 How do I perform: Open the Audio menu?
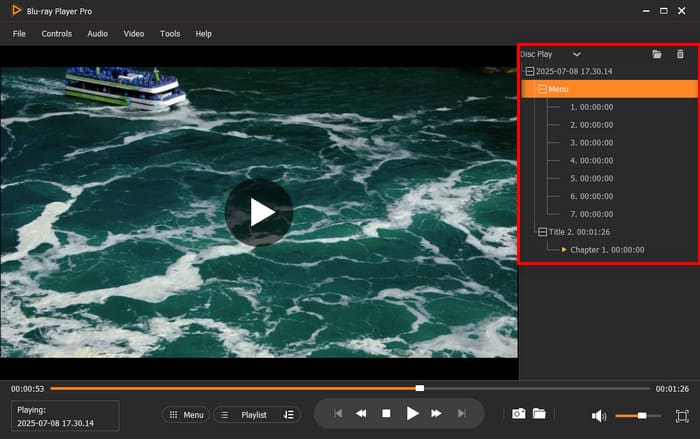(98, 34)
